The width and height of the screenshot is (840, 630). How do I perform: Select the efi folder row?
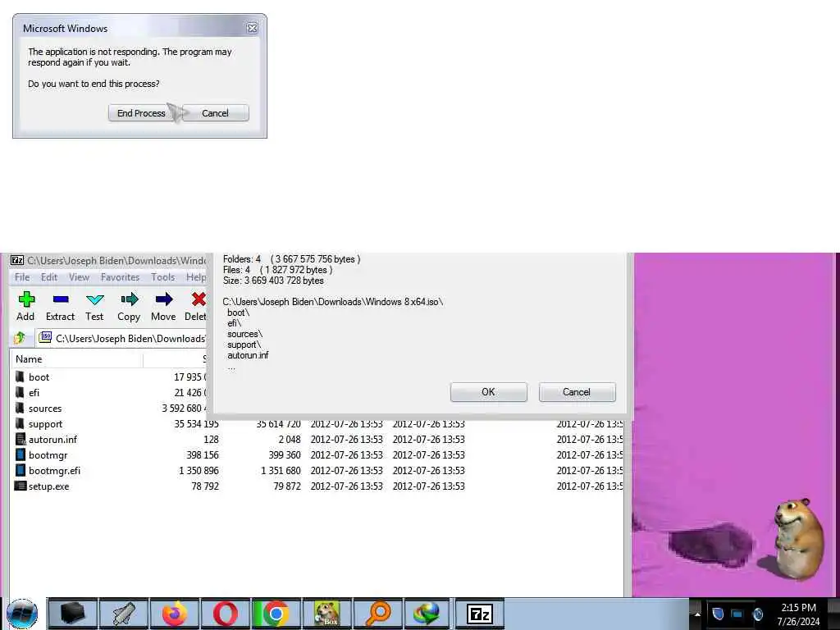click(x=110, y=393)
